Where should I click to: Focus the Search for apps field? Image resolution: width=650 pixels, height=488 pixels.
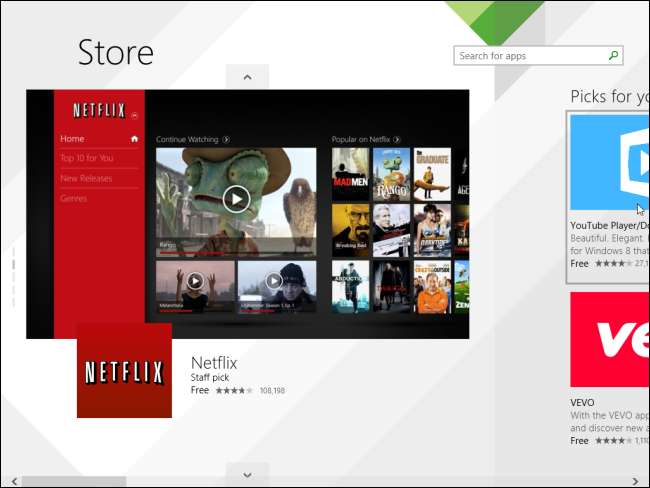(x=538, y=56)
